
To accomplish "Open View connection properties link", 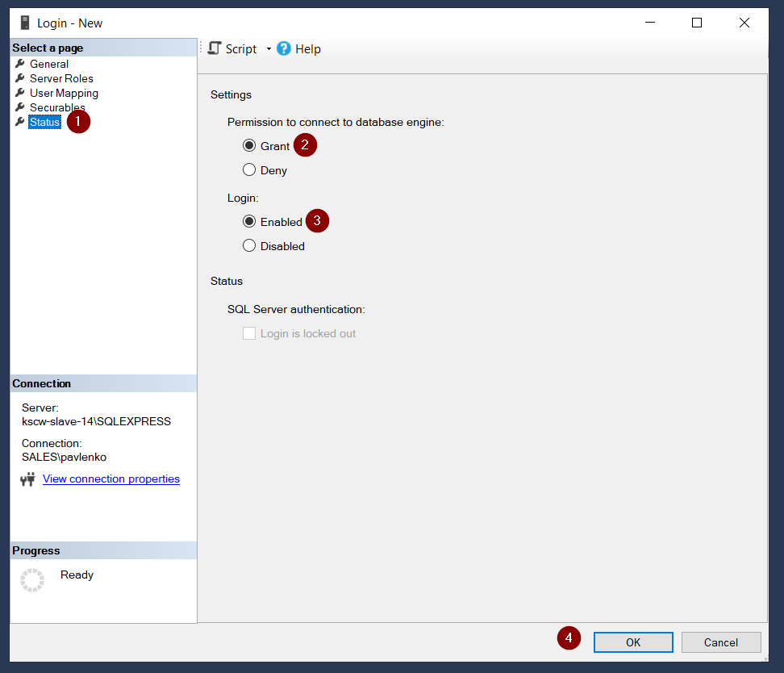I will tap(111, 479).
